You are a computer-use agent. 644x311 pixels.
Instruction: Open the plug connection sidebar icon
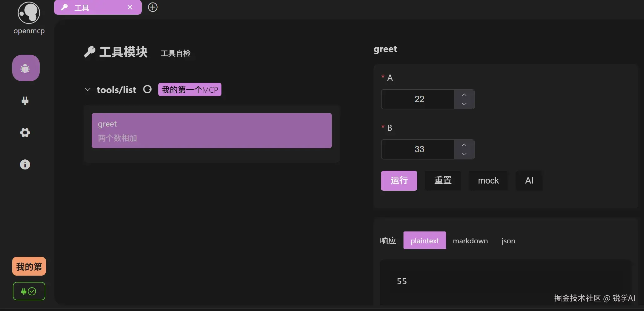25,101
